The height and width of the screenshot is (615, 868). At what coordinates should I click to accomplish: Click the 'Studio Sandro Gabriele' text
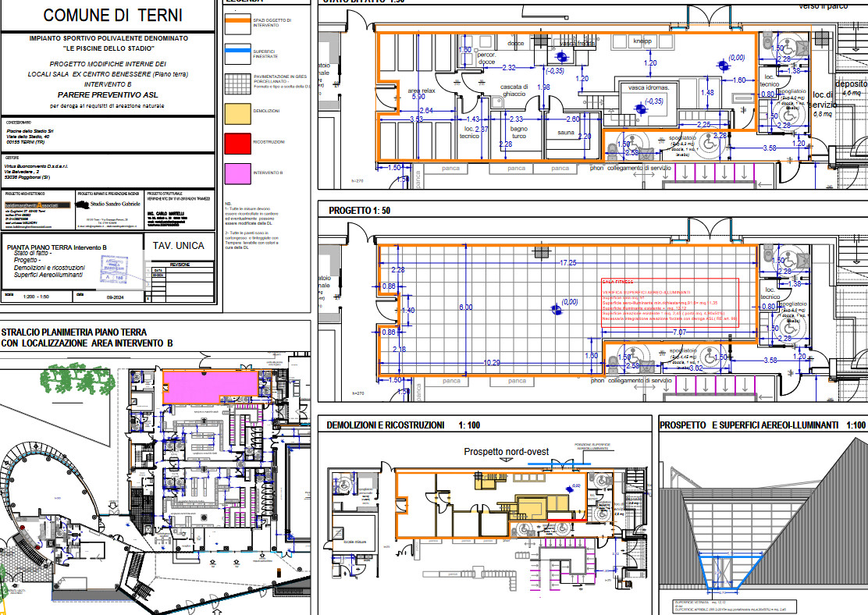tap(116, 204)
